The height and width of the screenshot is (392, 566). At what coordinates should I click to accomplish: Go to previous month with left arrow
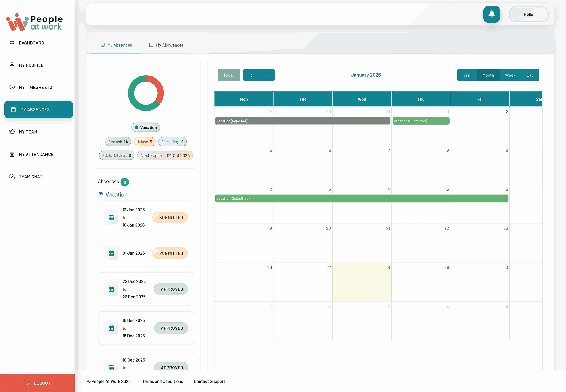tap(251, 75)
